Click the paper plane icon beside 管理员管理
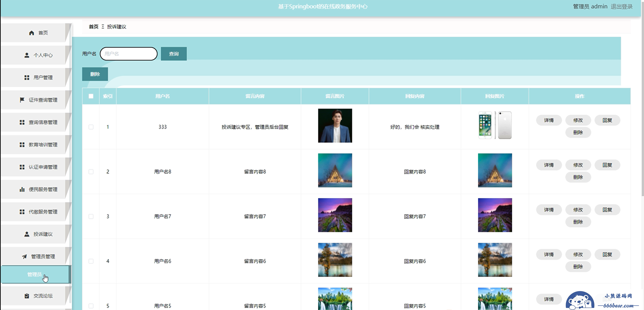Viewport: 644px width, 310px height. point(24,257)
